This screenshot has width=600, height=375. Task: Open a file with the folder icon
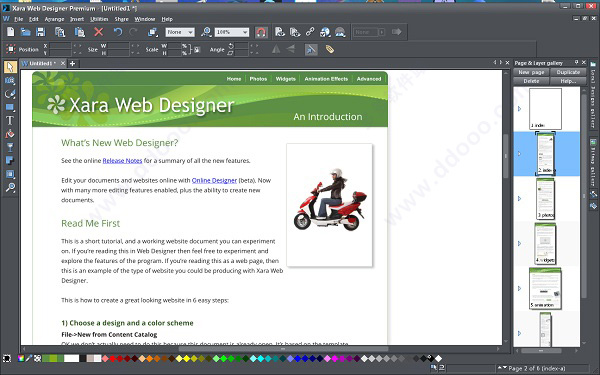26,32
